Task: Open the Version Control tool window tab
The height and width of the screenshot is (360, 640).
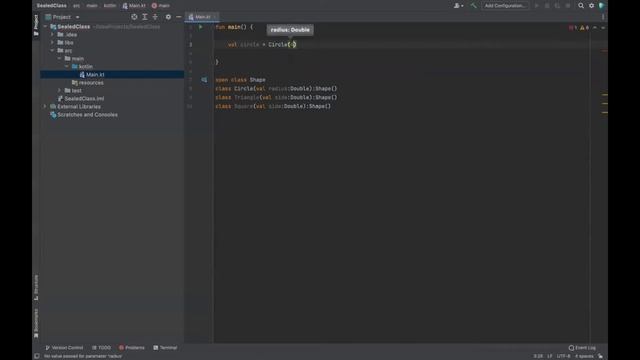Action: [64, 348]
